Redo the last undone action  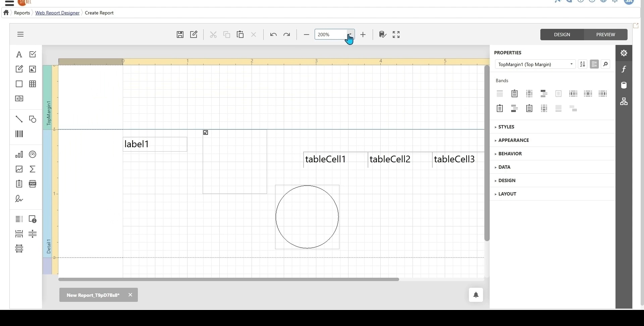(287, 35)
